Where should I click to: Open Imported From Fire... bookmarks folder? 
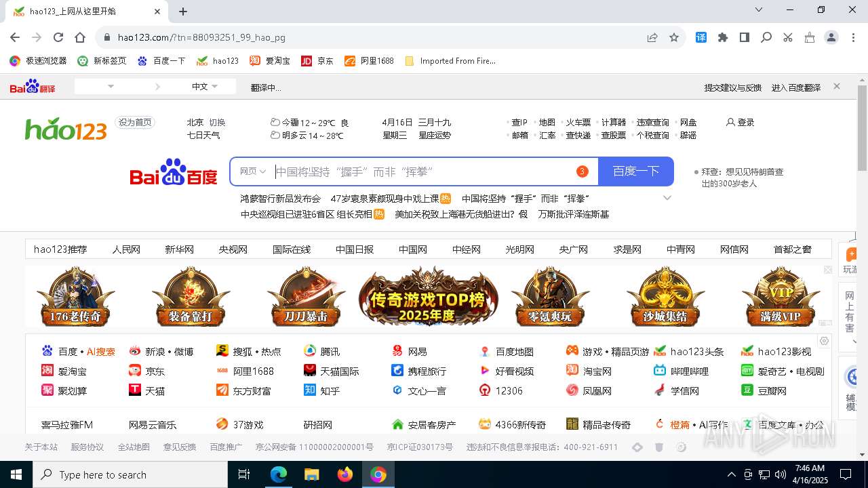(450, 60)
